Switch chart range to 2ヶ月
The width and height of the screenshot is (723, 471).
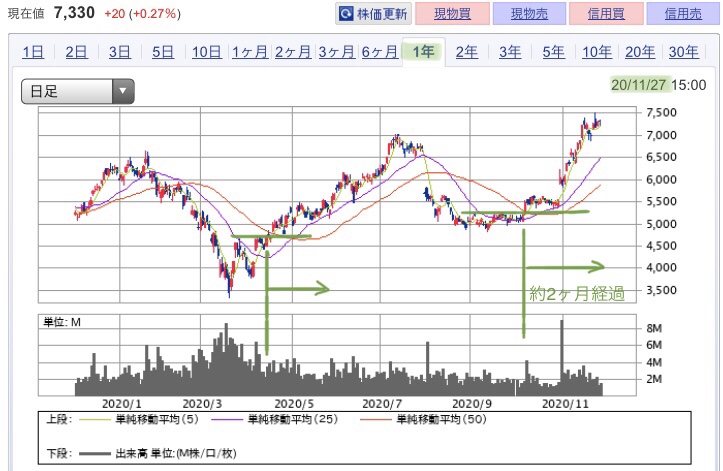tap(293, 52)
